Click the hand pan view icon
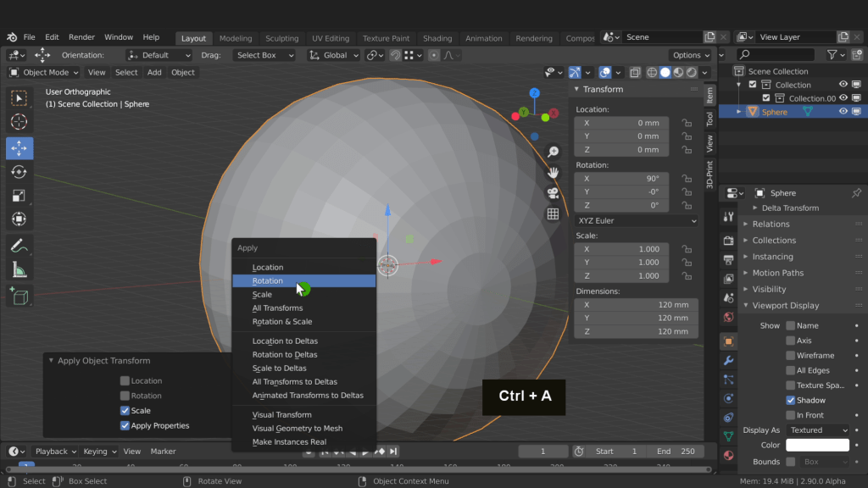This screenshot has height=488, width=868. click(x=553, y=173)
